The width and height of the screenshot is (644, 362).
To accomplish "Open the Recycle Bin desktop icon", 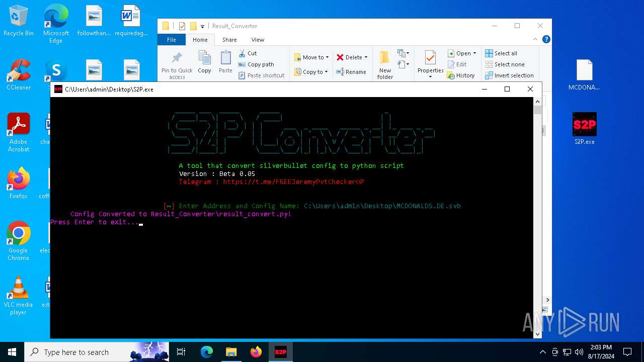I will 19,21.
